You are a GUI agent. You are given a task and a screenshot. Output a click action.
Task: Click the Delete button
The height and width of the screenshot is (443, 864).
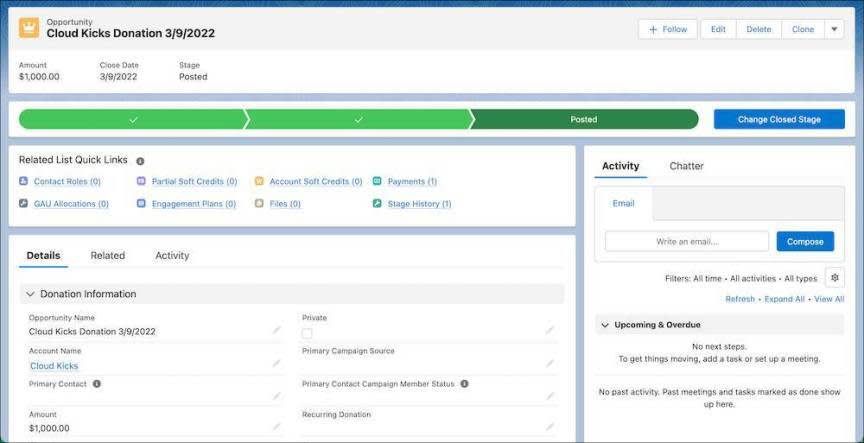759,29
